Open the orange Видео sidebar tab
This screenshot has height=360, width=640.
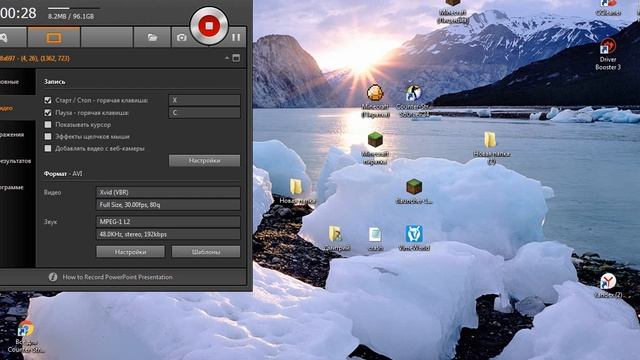tap(18, 108)
